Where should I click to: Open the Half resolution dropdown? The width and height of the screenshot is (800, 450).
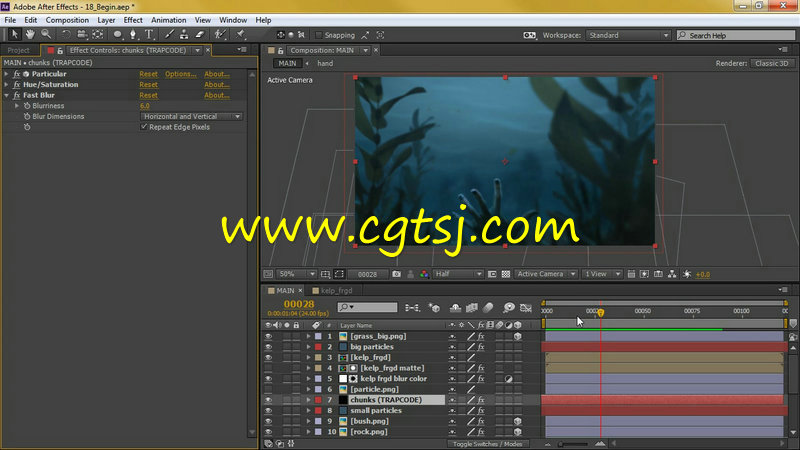tap(458, 274)
